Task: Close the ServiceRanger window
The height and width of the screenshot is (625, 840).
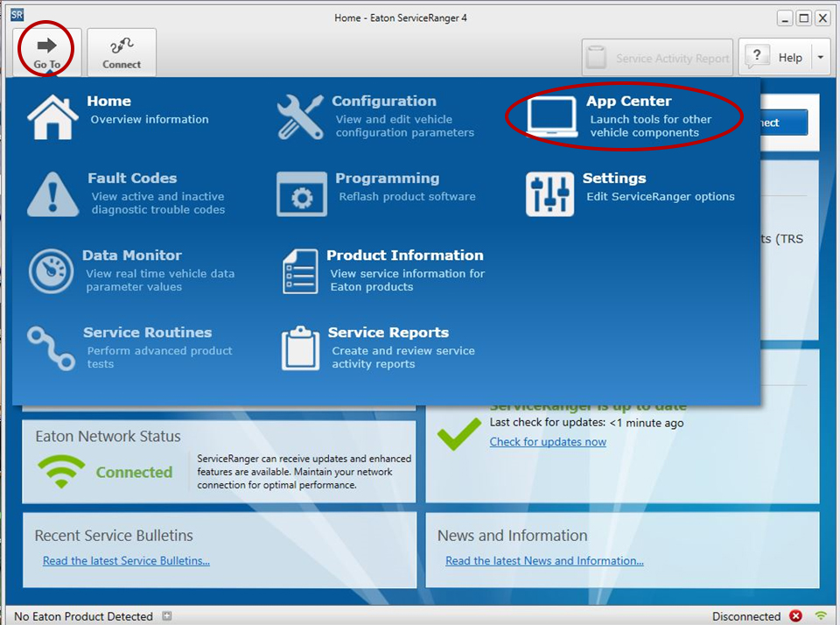Action: [822, 18]
